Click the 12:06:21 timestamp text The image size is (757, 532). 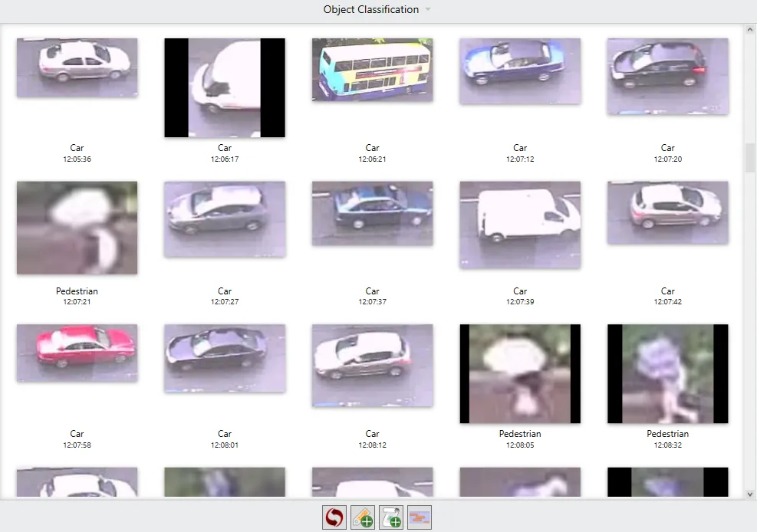(373, 159)
